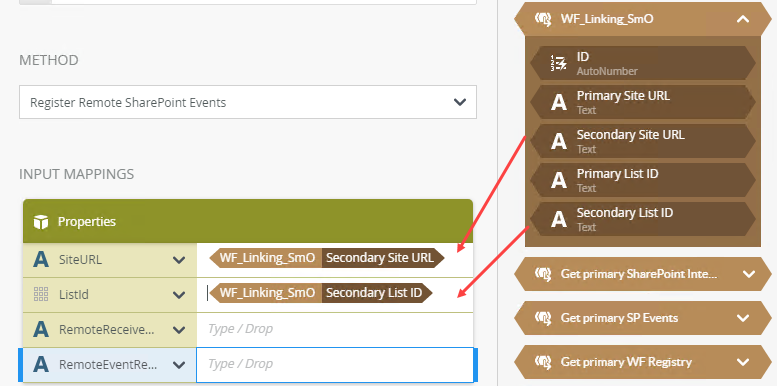The image size is (777, 386).
Task: Open the SiteURL property chevron
Action: tap(179, 260)
